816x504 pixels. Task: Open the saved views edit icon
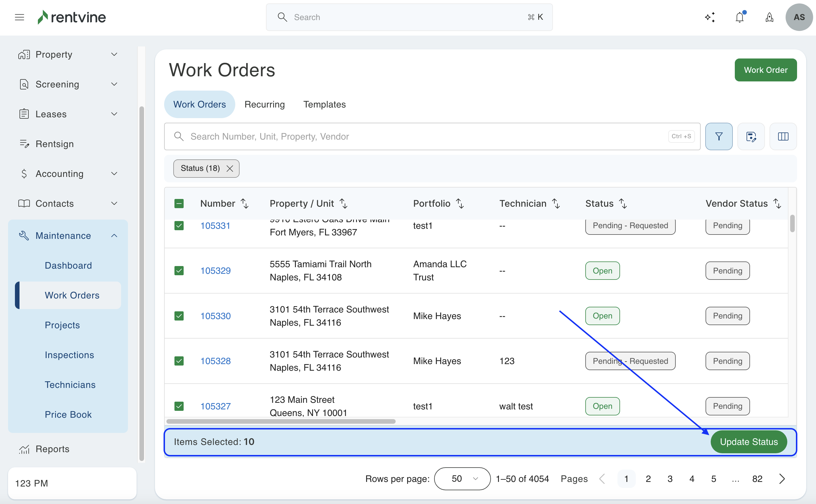751,136
